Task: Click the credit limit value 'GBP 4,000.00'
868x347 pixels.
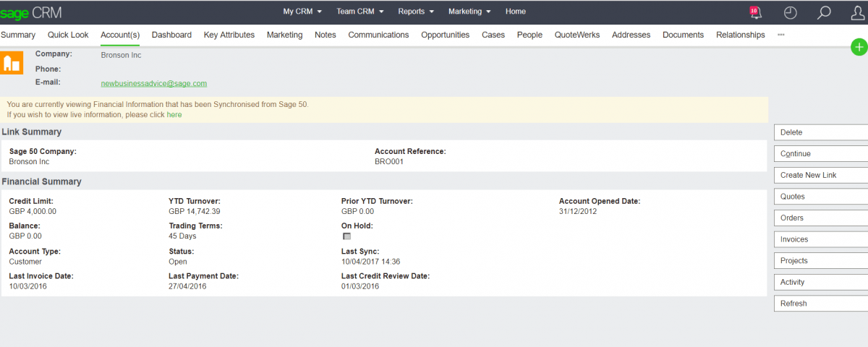Action: coord(33,212)
